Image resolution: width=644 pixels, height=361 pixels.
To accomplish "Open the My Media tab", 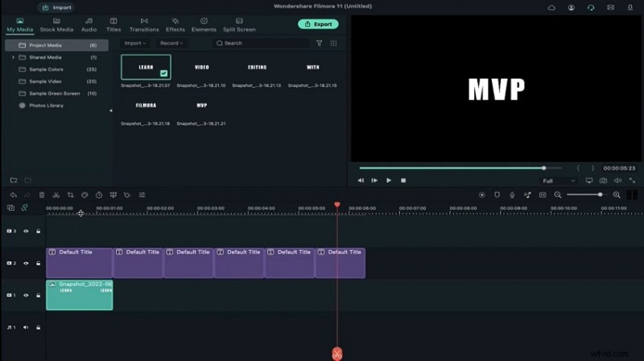I will coord(19,25).
